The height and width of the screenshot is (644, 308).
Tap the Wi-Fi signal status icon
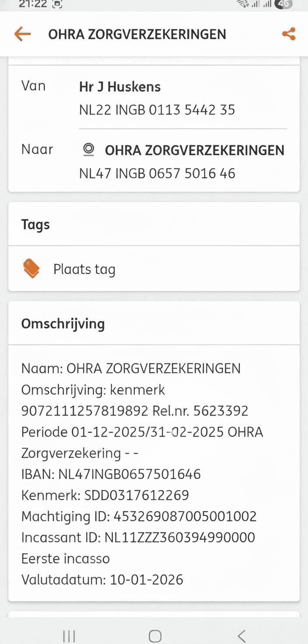243,4
